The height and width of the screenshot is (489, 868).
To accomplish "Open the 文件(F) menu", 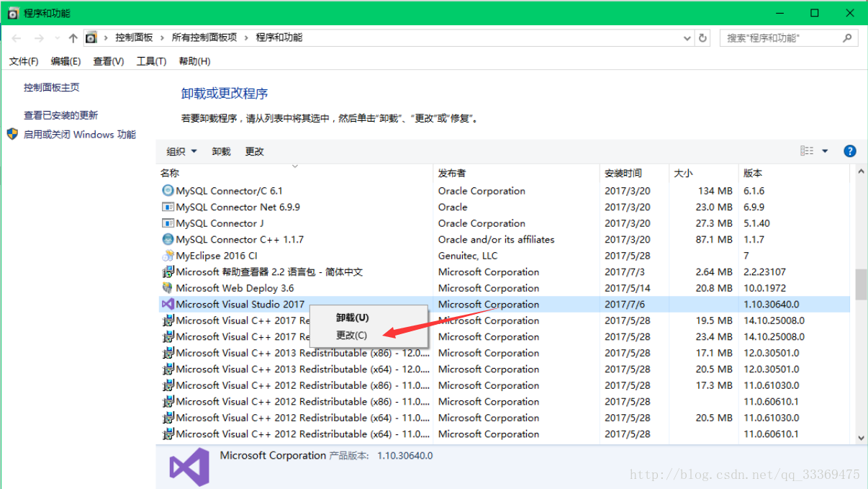I will pyautogui.click(x=24, y=61).
